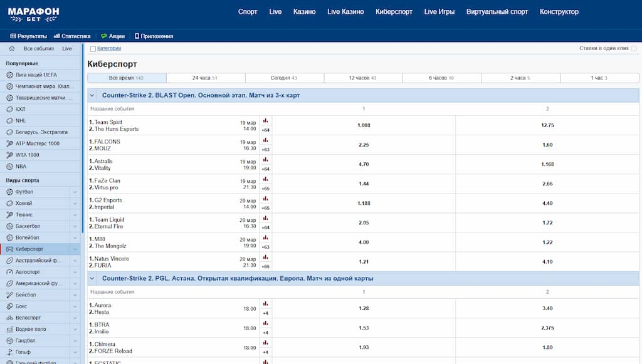The height and width of the screenshot is (364, 642).
Task: Open the Результаты link
Action: (x=29, y=36)
